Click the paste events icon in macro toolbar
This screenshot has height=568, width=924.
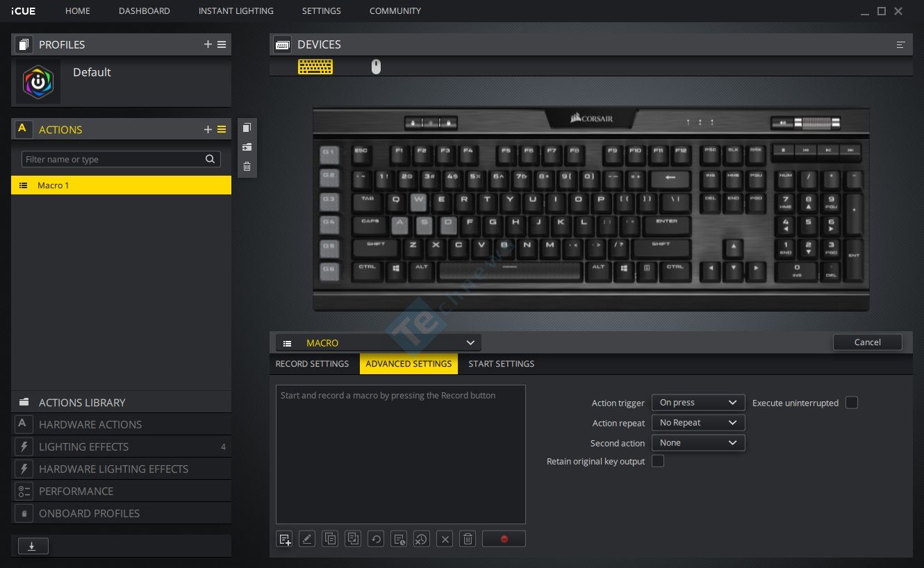click(x=353, y=539)
